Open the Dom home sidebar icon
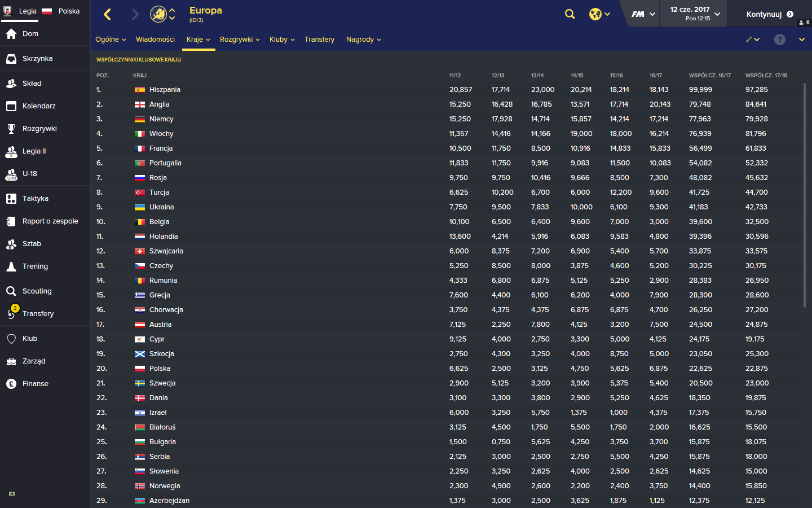Screen dimensions: 812x508 click(x=11, y=34)
